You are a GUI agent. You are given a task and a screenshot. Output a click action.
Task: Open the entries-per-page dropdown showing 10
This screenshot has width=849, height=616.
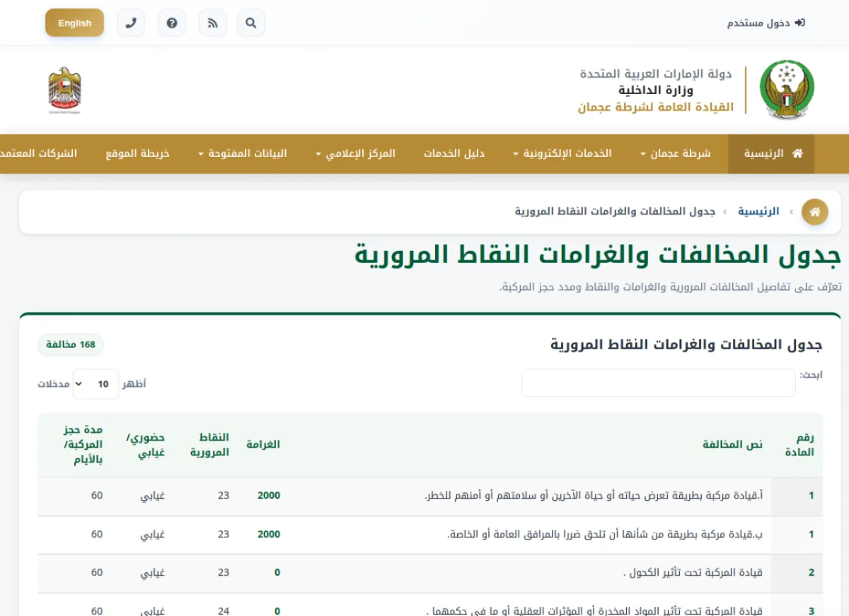pos(96,383)
